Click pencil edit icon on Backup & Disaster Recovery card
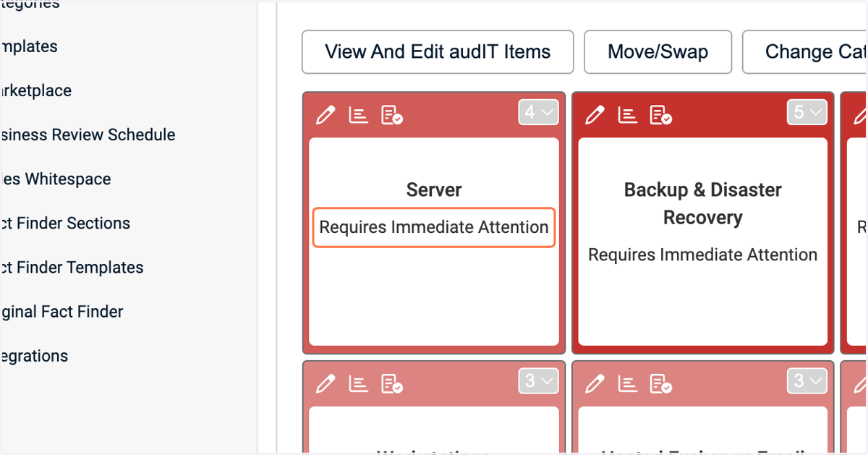Image resolution: width=868 pixels, height=455 pixels. click(x=595, y=114)
